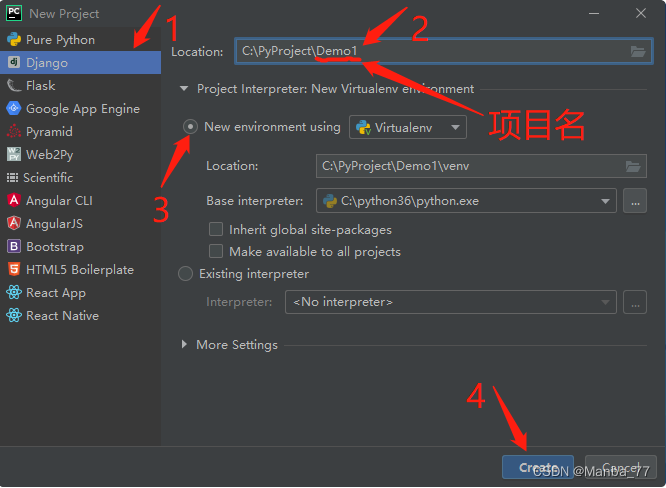
Task: Choose Flask project type
Action: (80, 85)
